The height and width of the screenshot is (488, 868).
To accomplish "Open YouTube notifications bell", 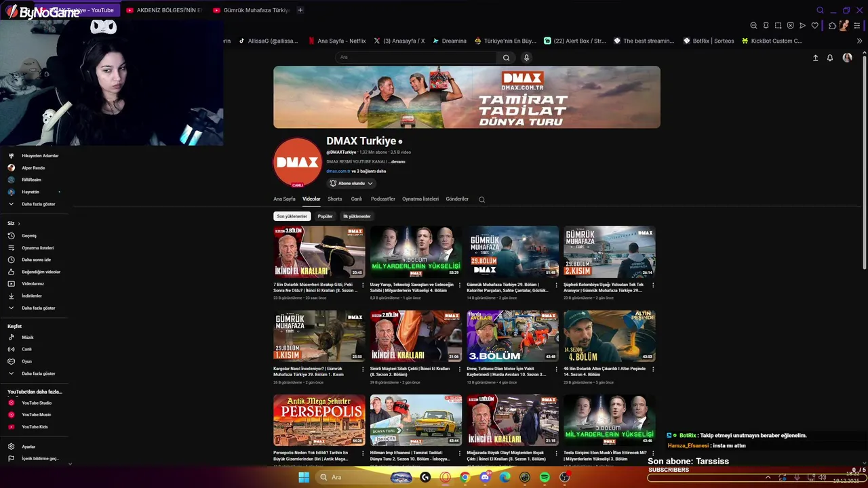I will tap(829, 58).
